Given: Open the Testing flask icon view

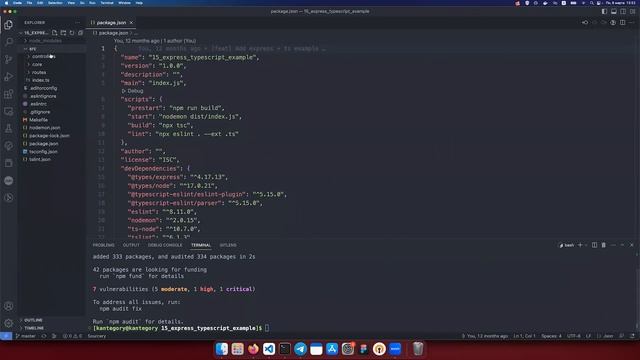Looking at the screenshot, I should [x=9, y=129].
